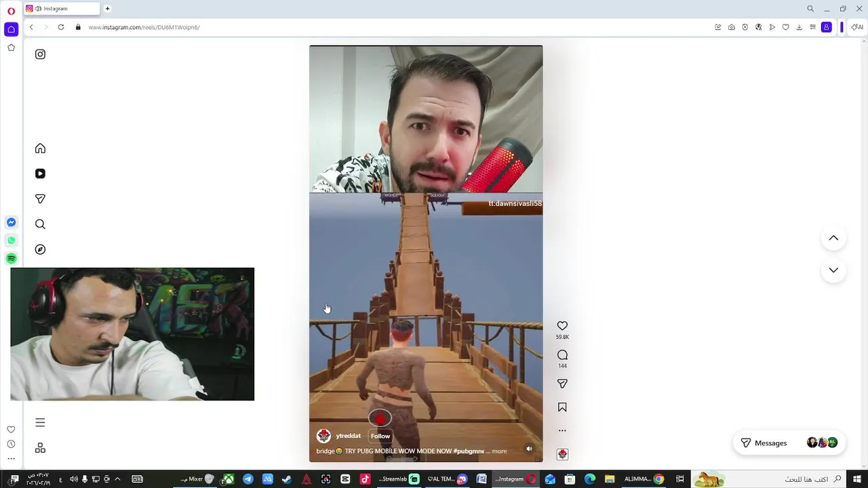Reload the Instagram page

click(61, 27)
